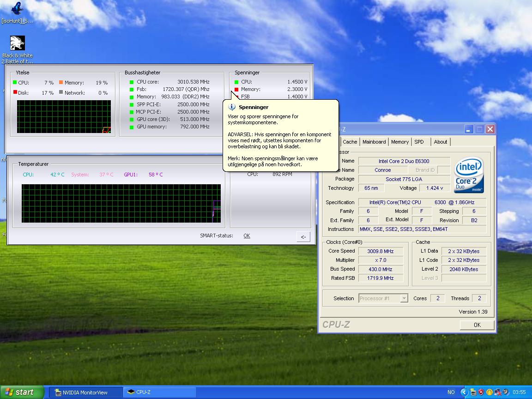
Task: Click the orange Memory performance indicator square
Action: [x=61, y=82]
